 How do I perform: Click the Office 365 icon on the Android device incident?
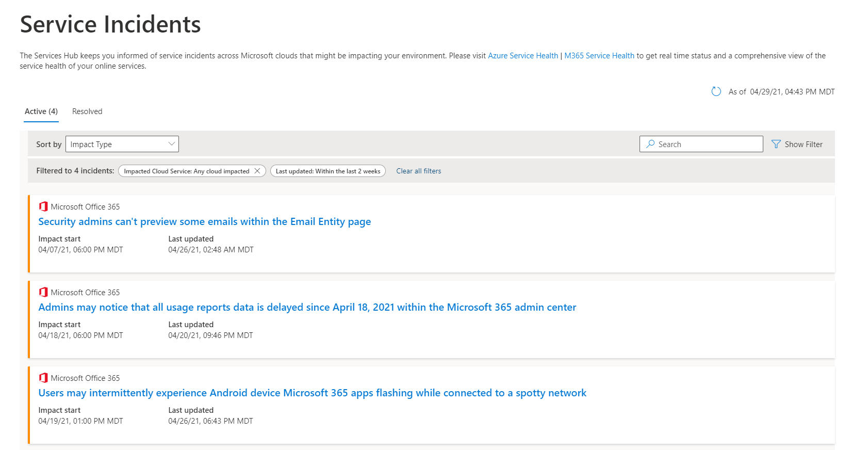[x=43, y=378]
